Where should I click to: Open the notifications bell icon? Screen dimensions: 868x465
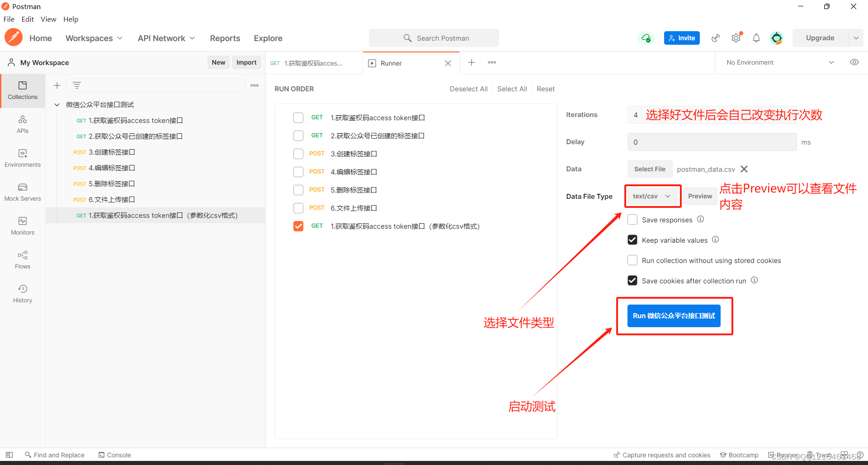point(756,38)
